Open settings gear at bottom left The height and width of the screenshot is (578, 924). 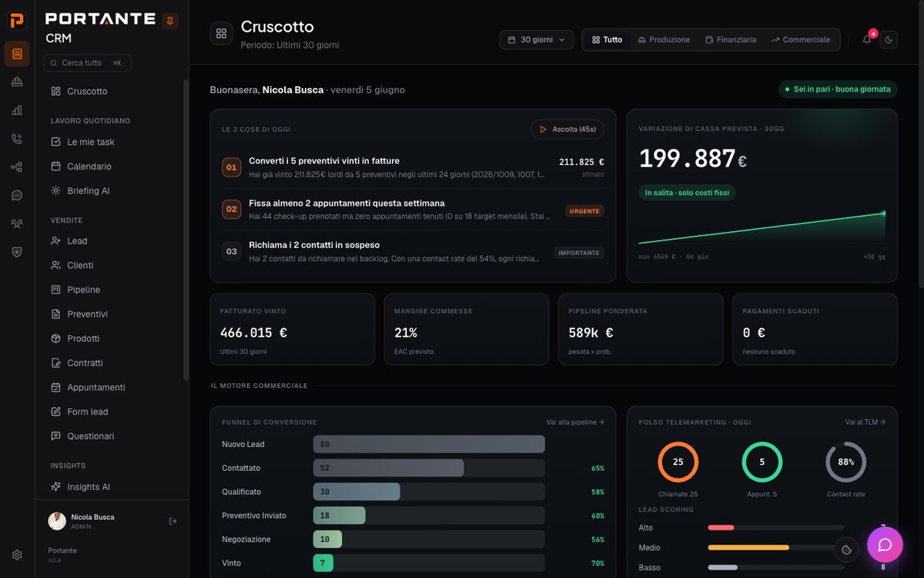[17, 554]
